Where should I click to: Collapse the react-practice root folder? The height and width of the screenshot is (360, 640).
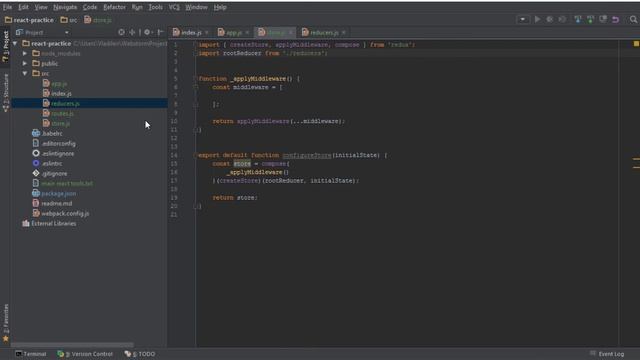click(15, 43)
